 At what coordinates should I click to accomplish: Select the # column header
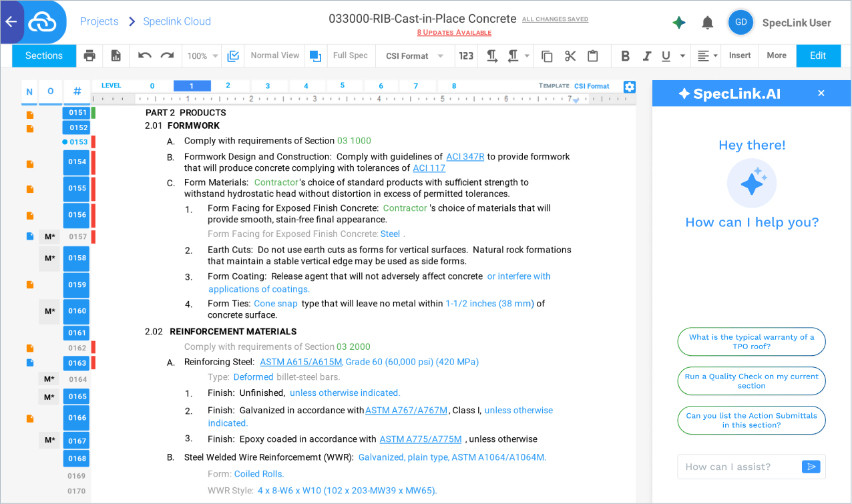pos(77,92)
